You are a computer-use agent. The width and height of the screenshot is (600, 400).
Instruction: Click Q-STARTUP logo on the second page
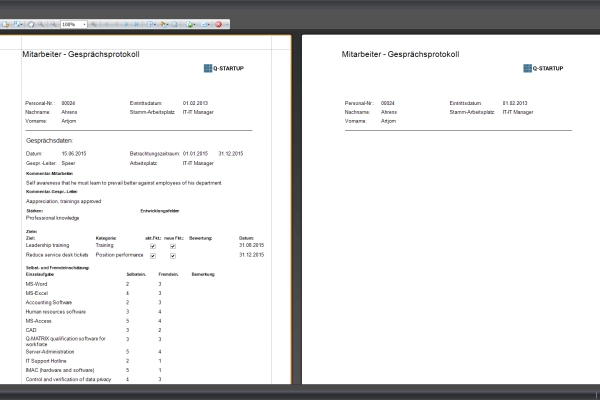tap(543, 68)
